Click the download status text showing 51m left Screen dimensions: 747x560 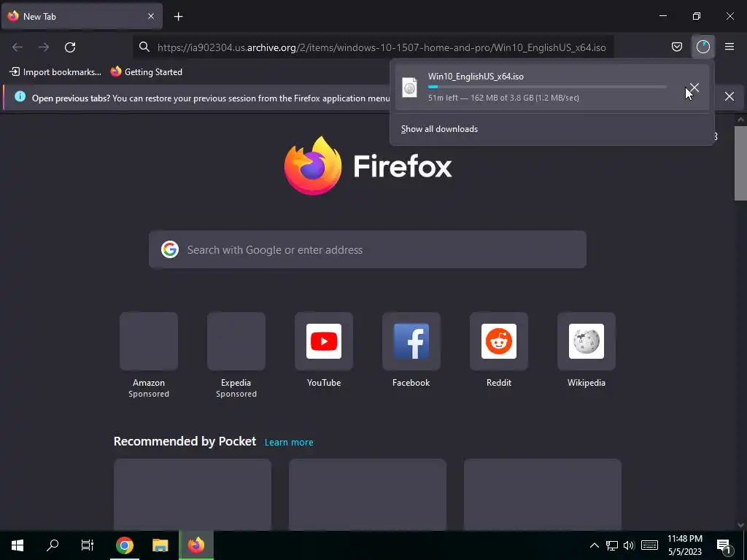[x=503, y=98]
